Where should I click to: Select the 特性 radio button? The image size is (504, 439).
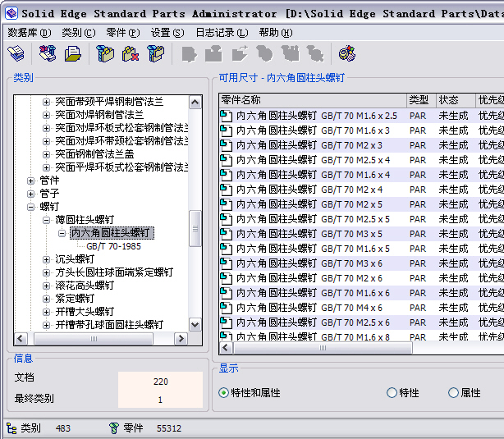(392, 393)
